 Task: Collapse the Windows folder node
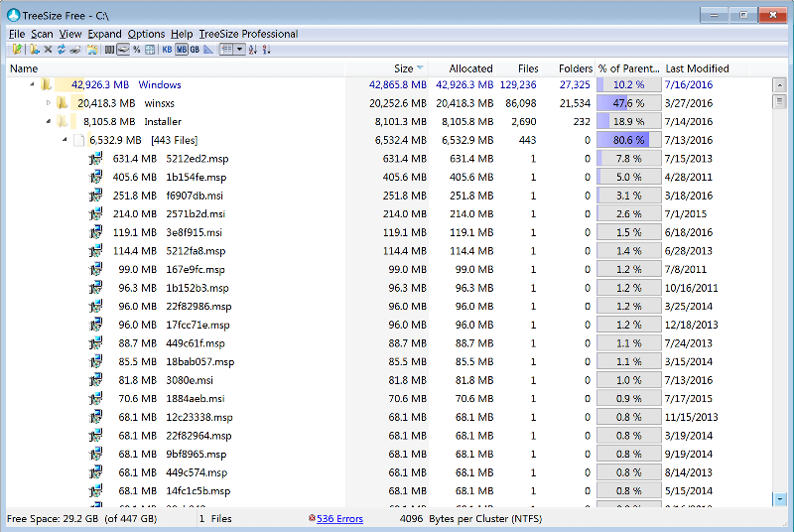click(32, 84)
